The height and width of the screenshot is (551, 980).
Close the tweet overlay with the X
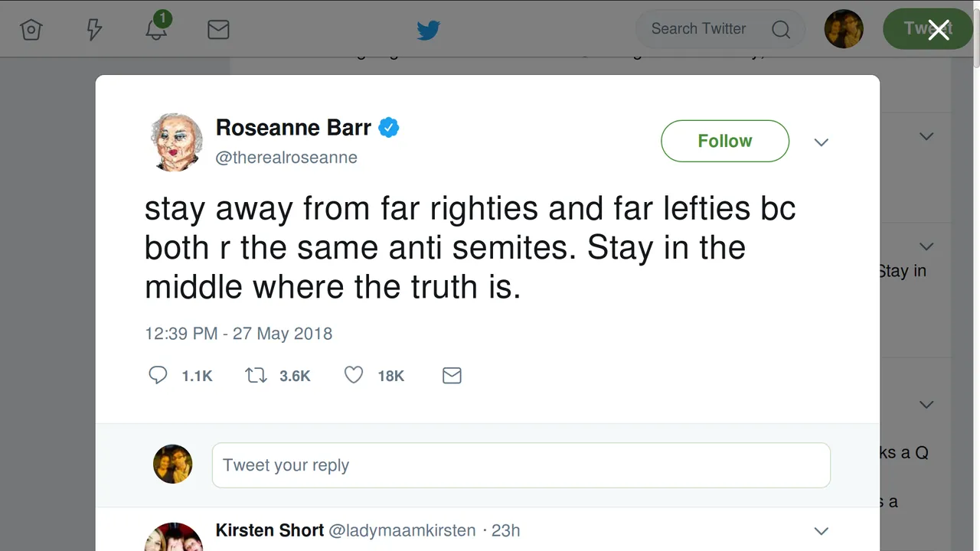939,30
